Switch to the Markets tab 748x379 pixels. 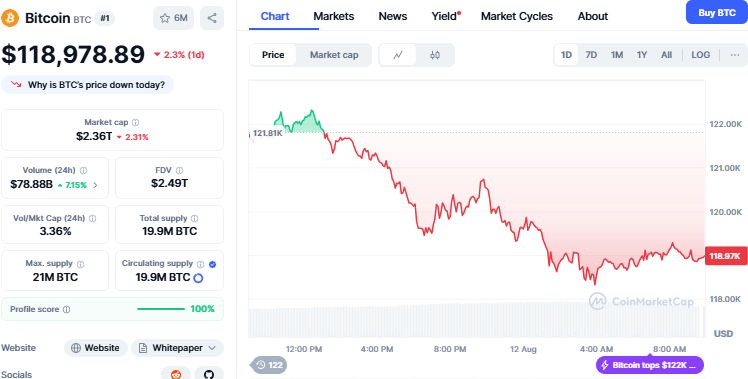point(333,16)
